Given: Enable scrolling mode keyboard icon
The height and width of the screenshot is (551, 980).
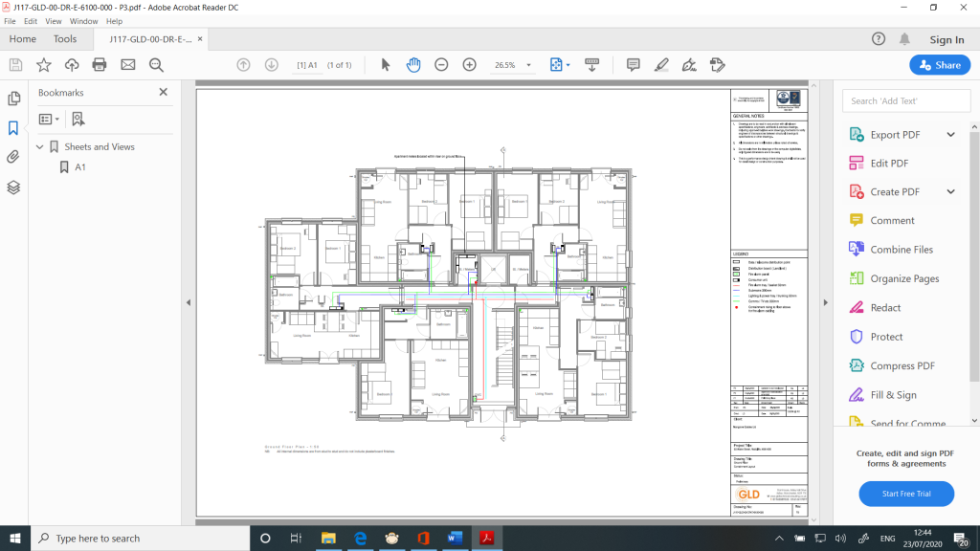Looking at the screenshot, I should (x=591, y=65).
